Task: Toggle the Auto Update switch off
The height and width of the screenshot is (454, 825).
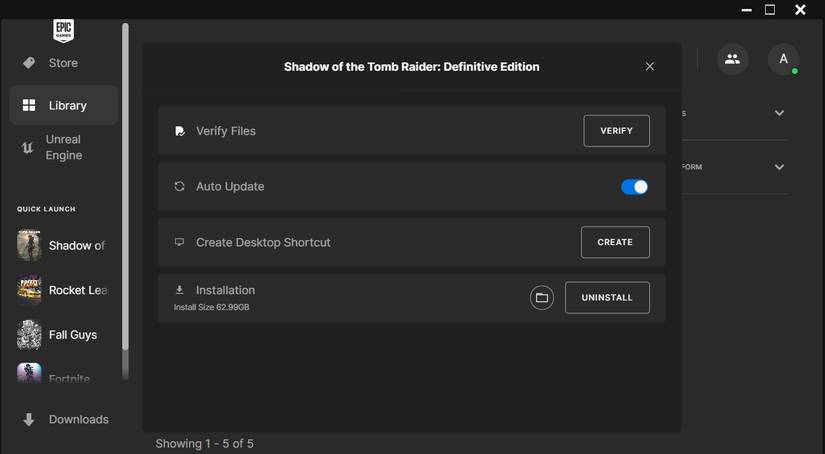Action: point(634,187)
